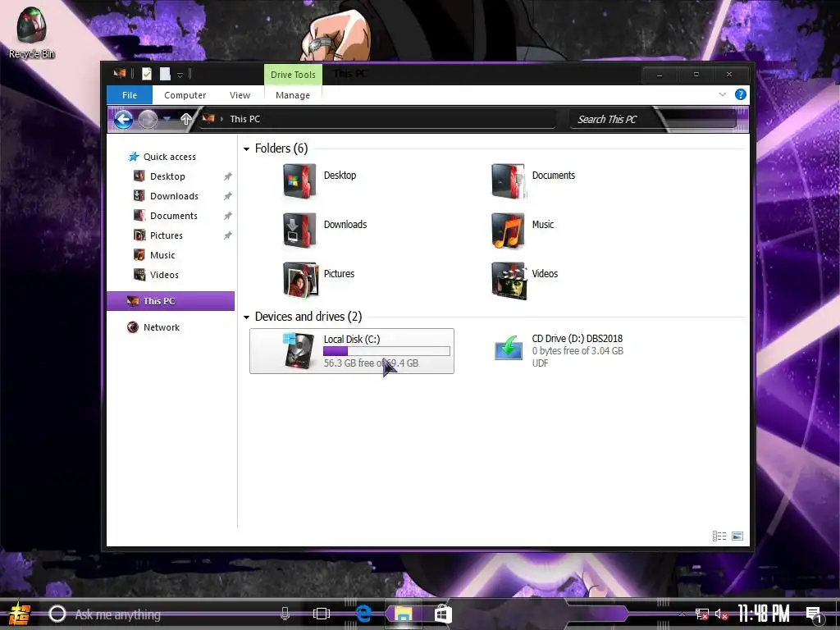Click the Search This PC box
Screen dimensions: 840x630
pos(654,119)
